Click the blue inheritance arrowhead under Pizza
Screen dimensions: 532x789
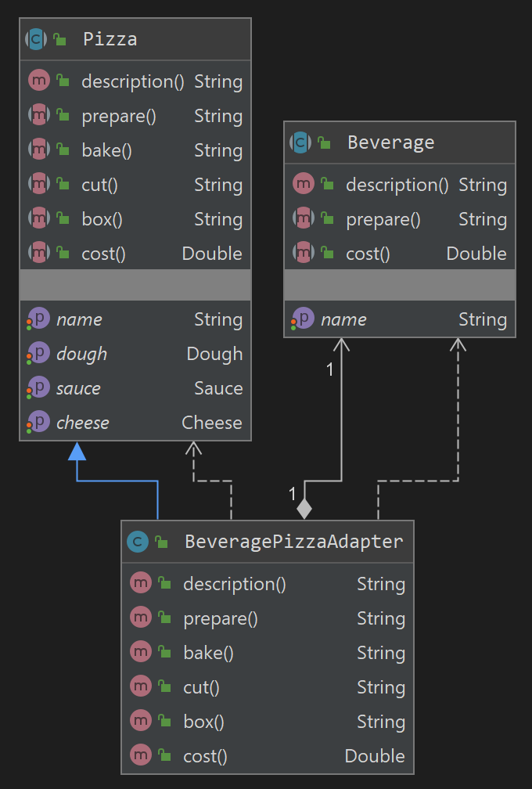(77, 452)
